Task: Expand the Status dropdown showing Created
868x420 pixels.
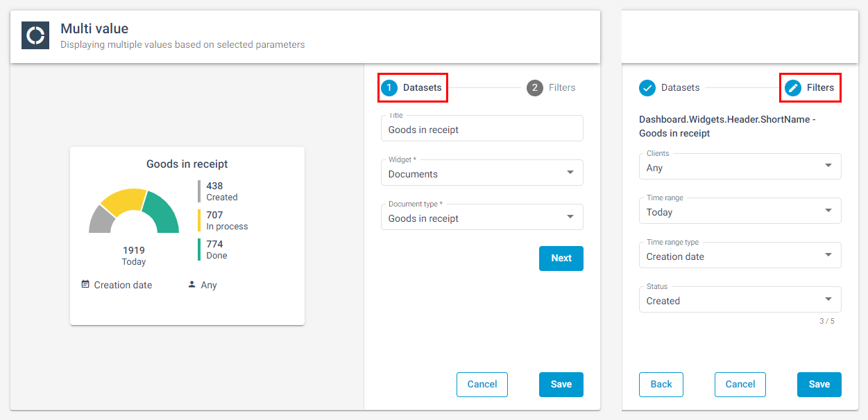Action: (740, 300)
